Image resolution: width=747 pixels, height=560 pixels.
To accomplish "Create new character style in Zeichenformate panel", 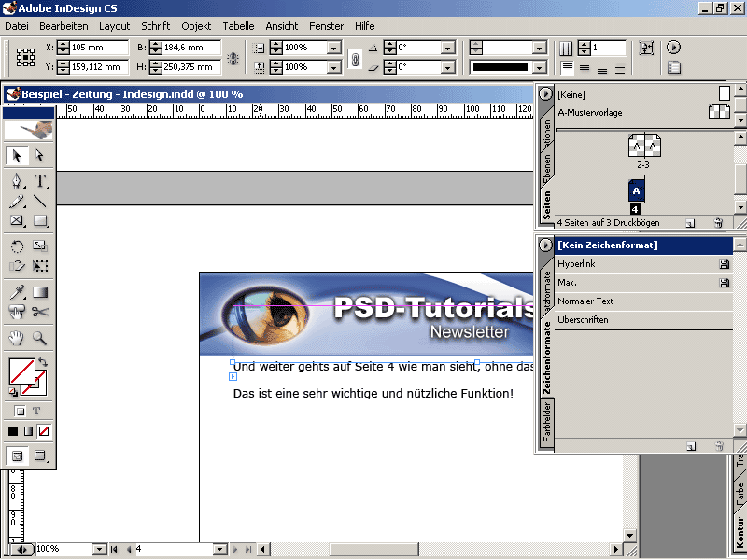I will coord(691,446).
